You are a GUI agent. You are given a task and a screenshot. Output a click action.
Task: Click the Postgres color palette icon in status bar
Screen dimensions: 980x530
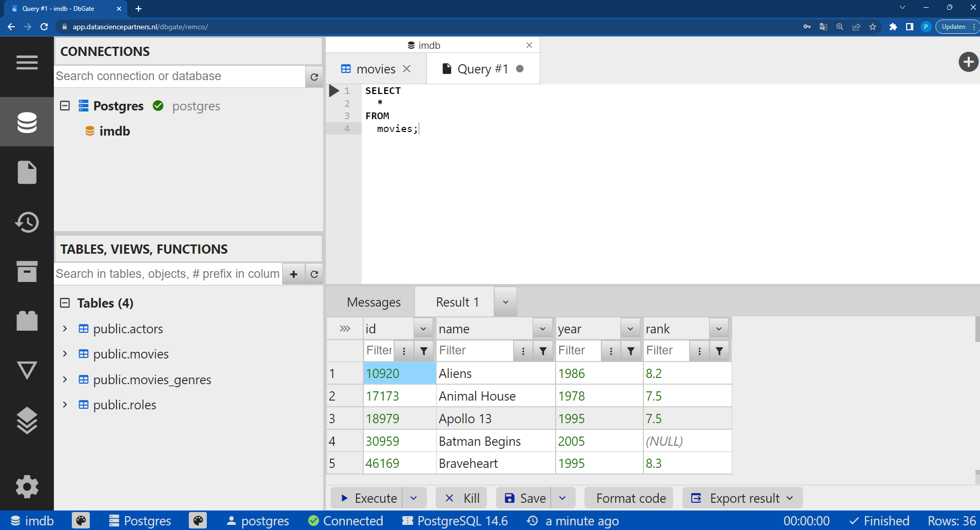pyautogui.click(x=198, y=521)
